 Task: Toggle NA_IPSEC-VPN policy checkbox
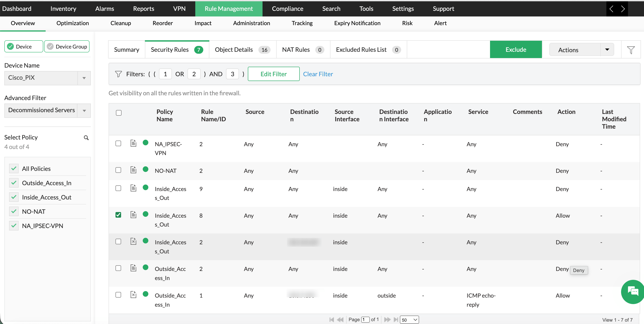coord(14,226)
